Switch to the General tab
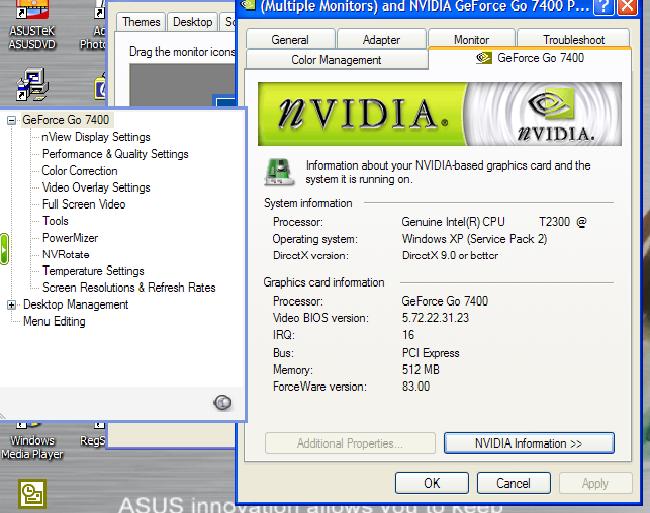The width and height of the screenshot is (650, 513). (x=290, y=40)
